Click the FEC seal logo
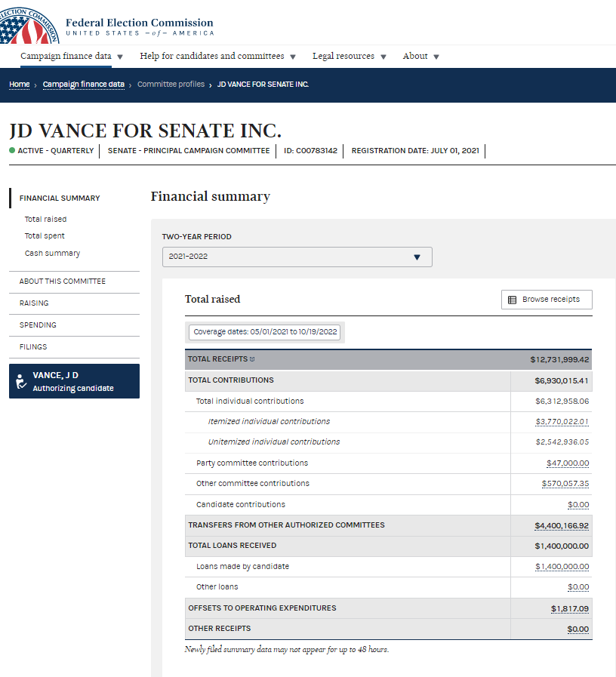Image resolution: width=616 pixels, height=677 pixels. pos(27,23)
